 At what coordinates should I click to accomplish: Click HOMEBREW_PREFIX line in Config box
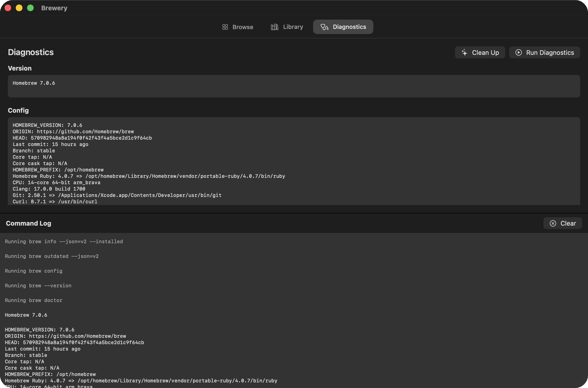tap(58, 170)
